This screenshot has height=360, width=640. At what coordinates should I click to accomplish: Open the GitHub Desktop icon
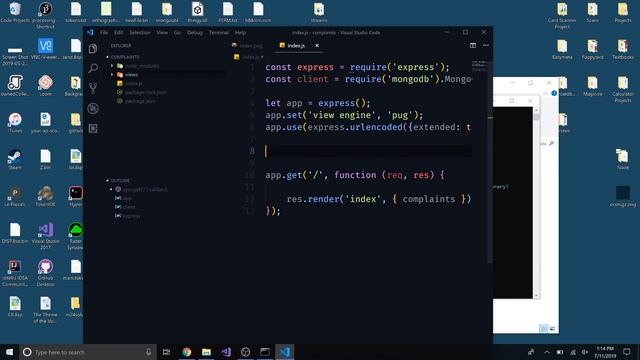pyautogui.click(x=45, y=273)
